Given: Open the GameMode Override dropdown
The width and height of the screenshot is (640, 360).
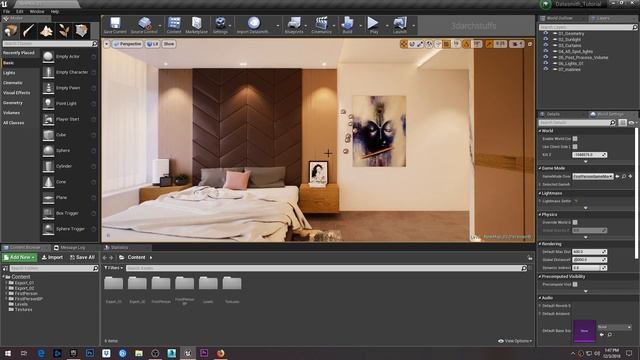Looking at the screenshot, I should coord(593,176).
